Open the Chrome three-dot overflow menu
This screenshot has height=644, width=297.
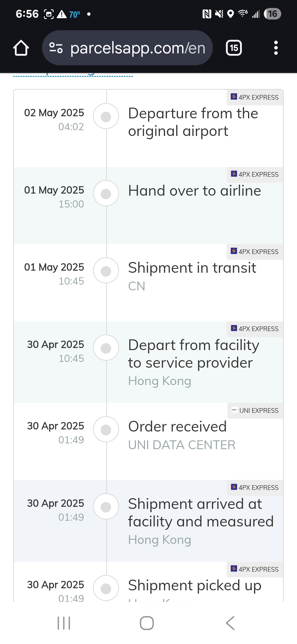[x=276, y=48]
